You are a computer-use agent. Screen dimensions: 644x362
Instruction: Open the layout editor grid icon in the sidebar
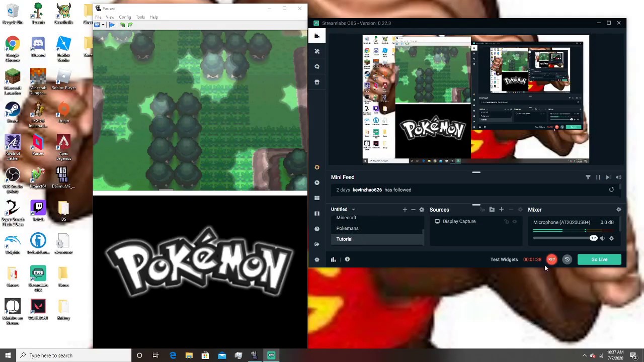(316, 198)
